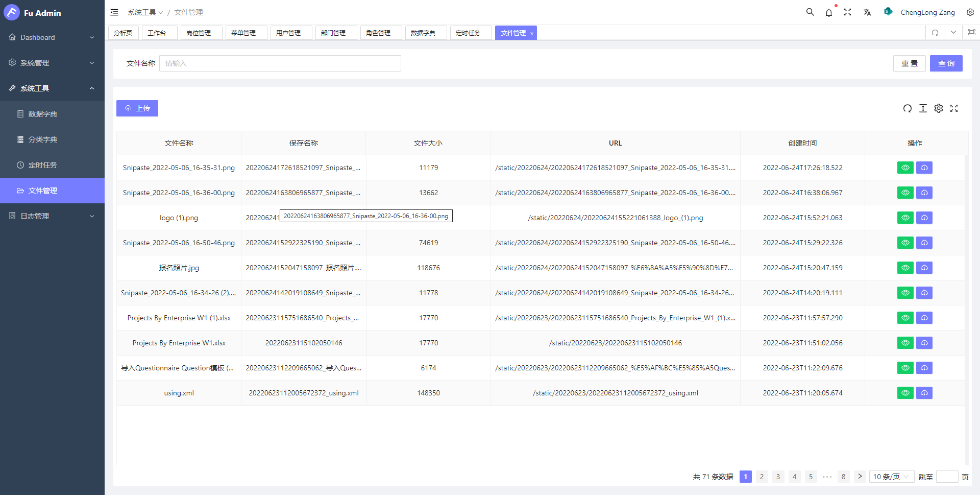
Task: Open the search magnifier in header
Action: click(x=810, y=12)
